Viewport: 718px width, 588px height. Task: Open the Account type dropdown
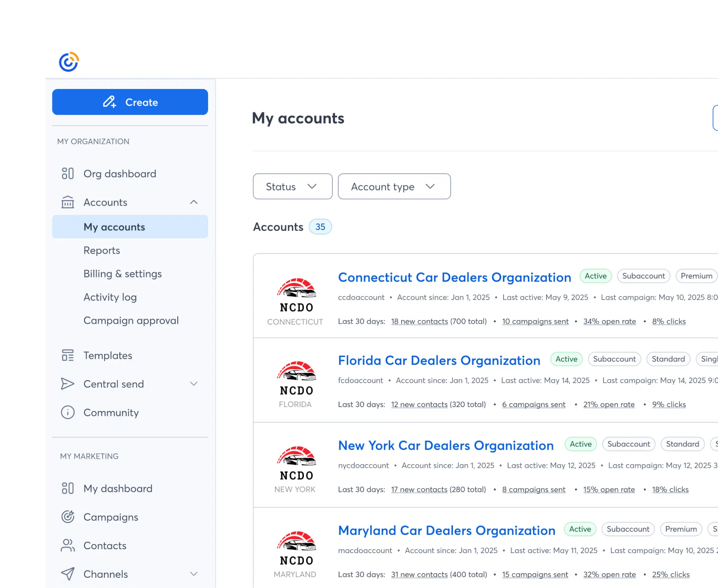(x=394, y=186)
